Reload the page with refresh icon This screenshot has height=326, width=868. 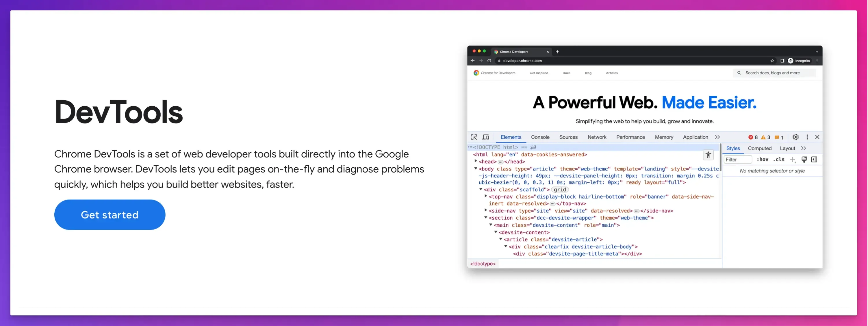(489, 61)
